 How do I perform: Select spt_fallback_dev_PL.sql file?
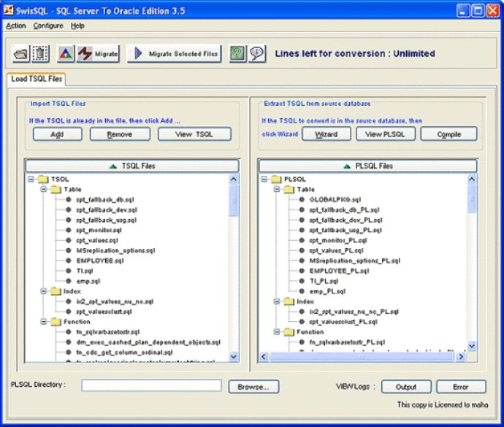345,220
